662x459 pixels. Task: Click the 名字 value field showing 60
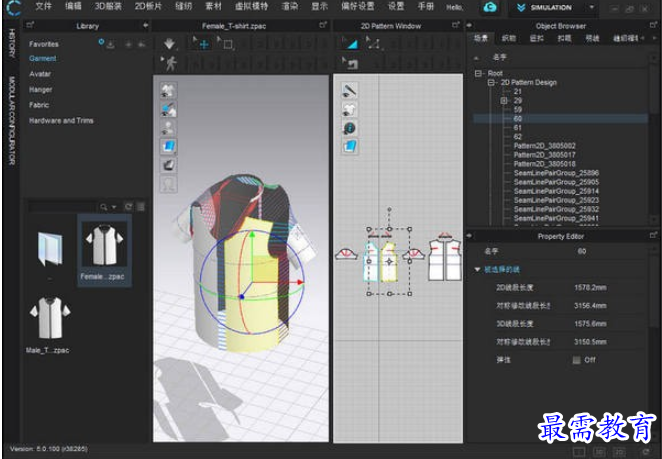581,251
